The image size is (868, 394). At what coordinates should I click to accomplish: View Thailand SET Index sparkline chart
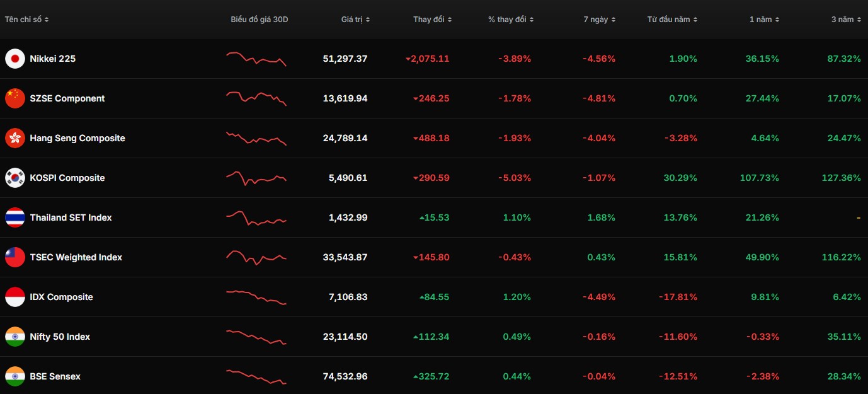coord(256,217)
